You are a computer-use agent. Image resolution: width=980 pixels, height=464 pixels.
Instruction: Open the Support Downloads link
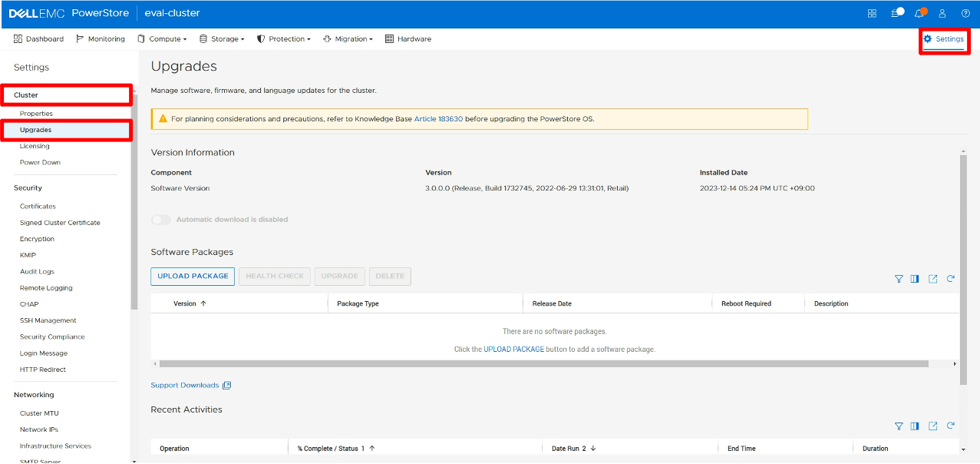click(185, 386)
